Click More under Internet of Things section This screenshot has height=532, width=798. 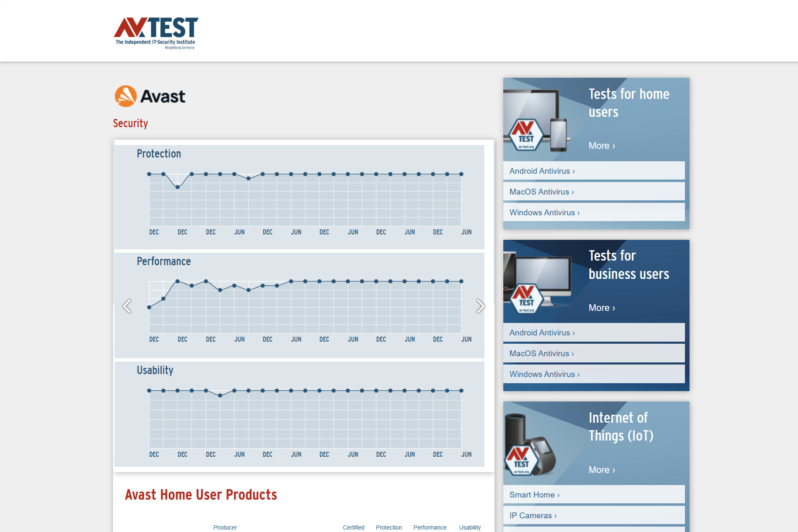click(601, 470)
